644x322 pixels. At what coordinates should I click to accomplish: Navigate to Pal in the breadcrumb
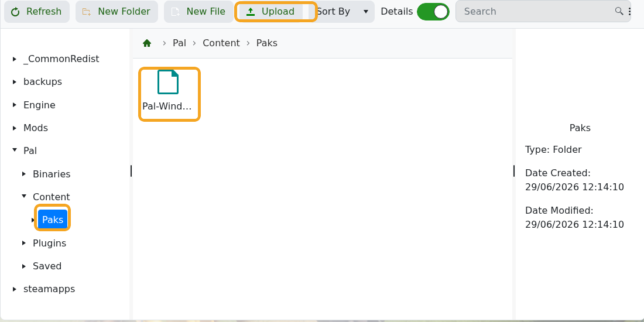[180, 43]
